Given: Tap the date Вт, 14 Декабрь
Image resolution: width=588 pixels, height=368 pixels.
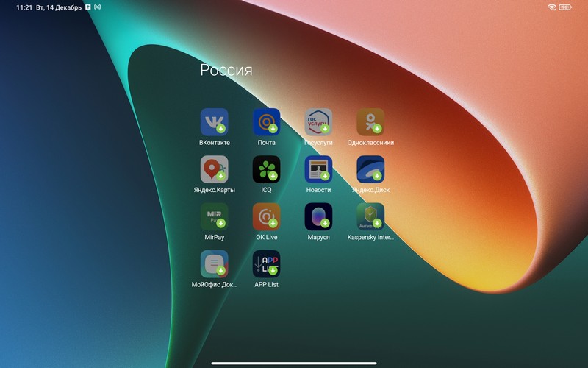Looking at the screenshot, I should pos(58,7).
